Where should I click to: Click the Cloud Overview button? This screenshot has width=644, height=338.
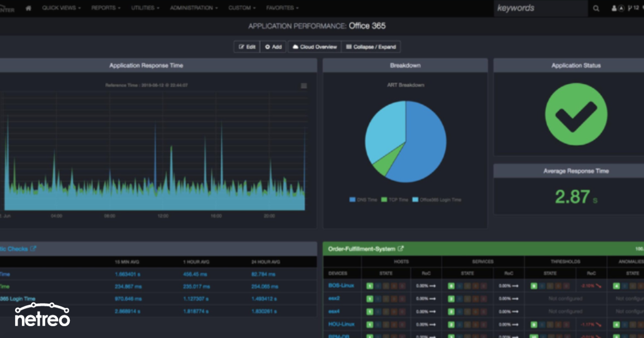[314, 47]
